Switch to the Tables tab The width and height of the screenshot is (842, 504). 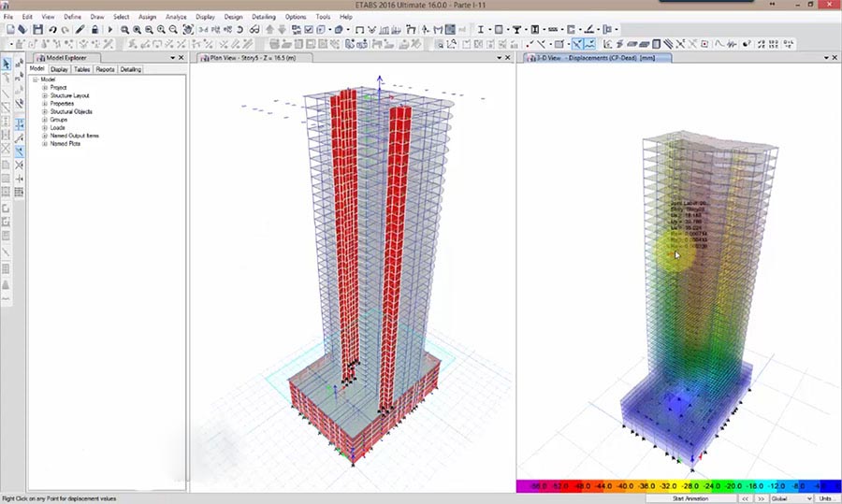81,69
